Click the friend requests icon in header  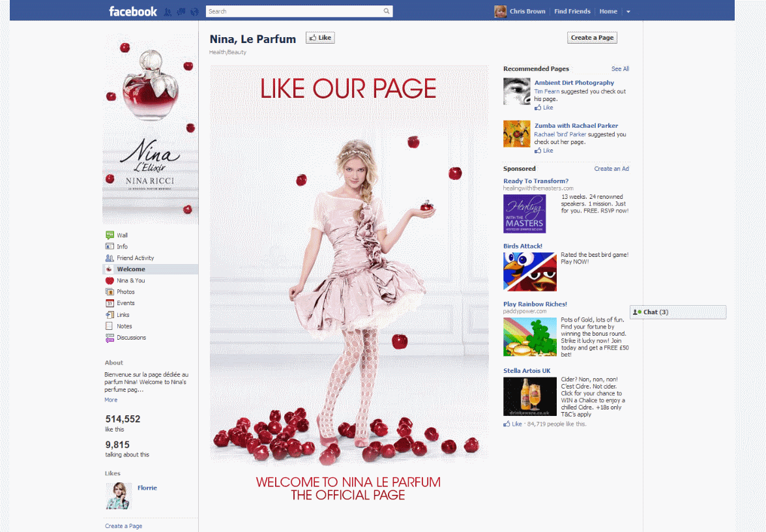(168, 12)
